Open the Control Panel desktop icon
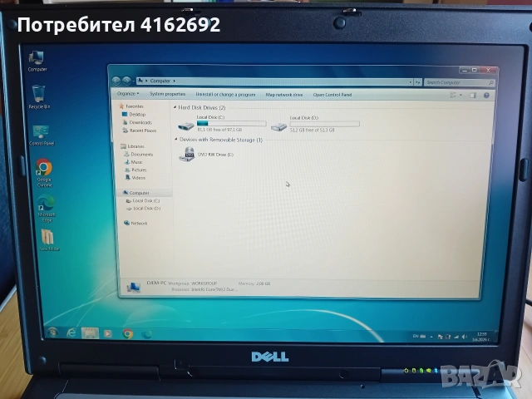This screenshot has height=399, width=532. point(42,135)
